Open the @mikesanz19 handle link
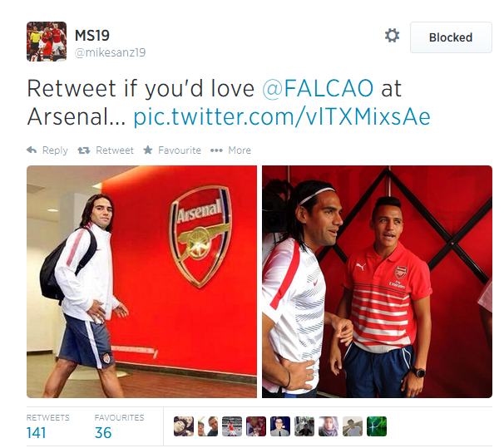The height and width of the screenshot is (448, 504). pos(110,52)
